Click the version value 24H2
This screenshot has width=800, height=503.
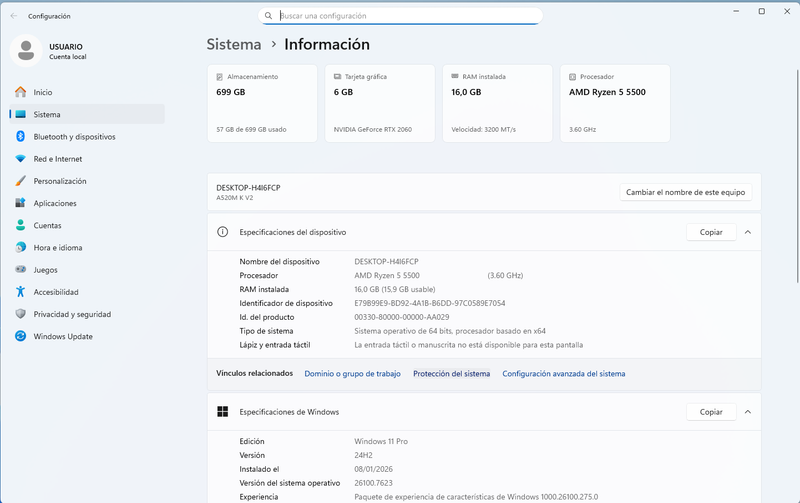[x=363, y=455]
